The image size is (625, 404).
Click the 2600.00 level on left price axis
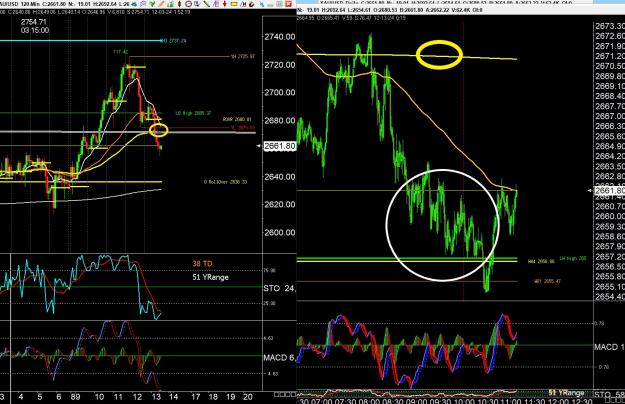click(x=279, y=232)
